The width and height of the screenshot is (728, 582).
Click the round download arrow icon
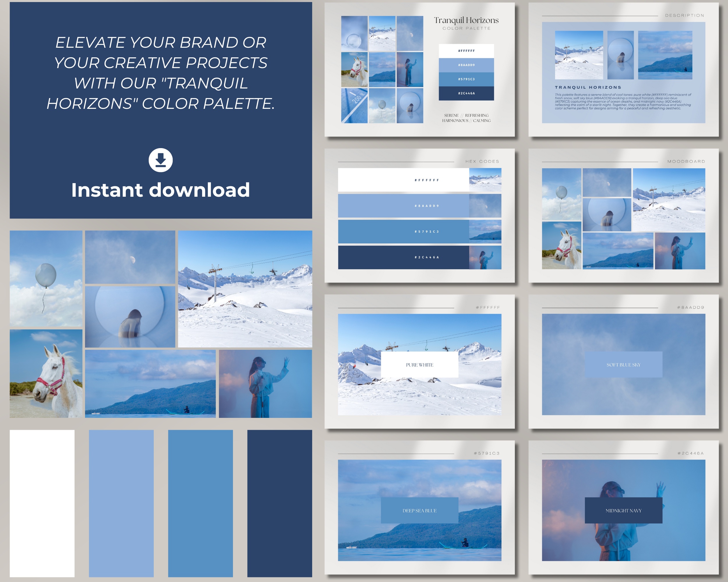click(x=160, y=160)
